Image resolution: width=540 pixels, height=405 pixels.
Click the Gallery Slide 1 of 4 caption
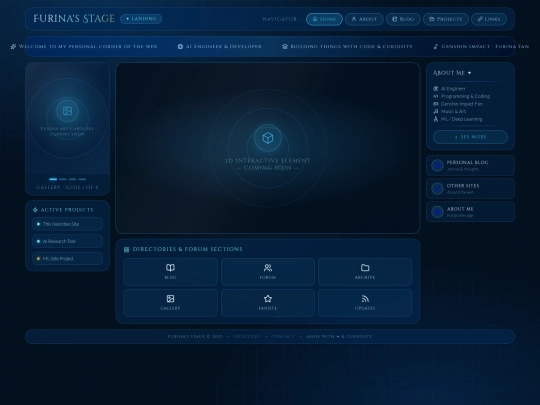(x=67, y=187)
